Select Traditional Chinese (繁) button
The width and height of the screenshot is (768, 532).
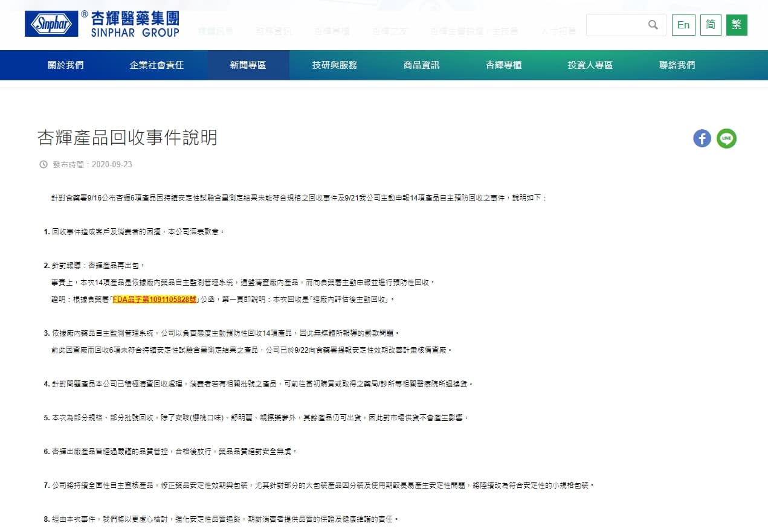point(737,25)
